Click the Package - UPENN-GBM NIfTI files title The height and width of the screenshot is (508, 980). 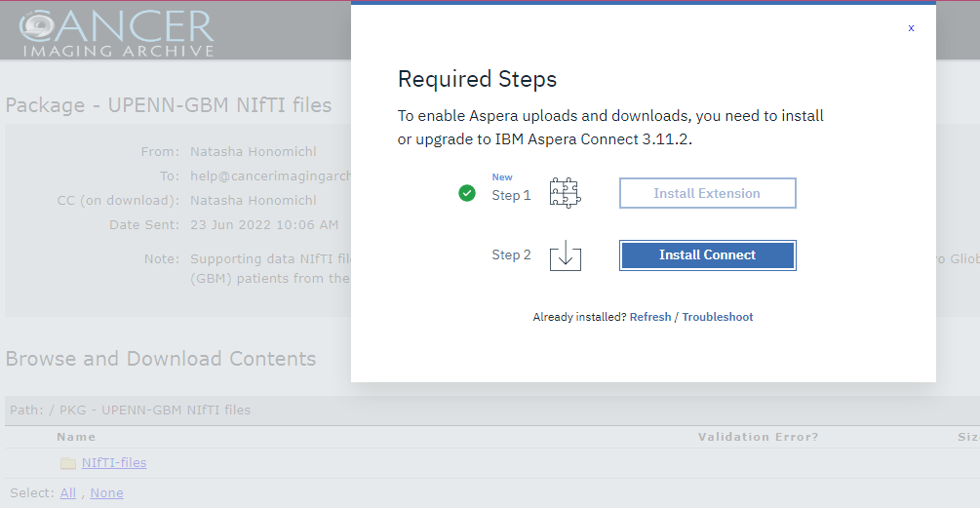pyautogui.click(x=169, y=105)
